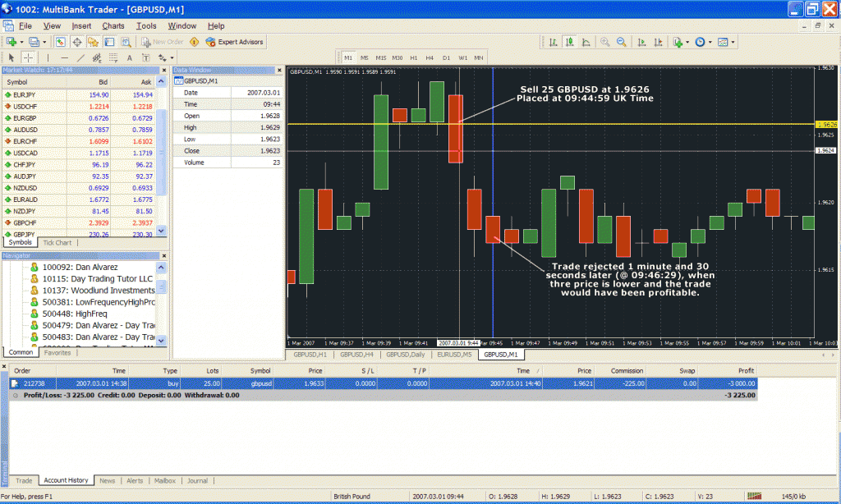Toggle the Market Watch window icon

pos(61,42)
